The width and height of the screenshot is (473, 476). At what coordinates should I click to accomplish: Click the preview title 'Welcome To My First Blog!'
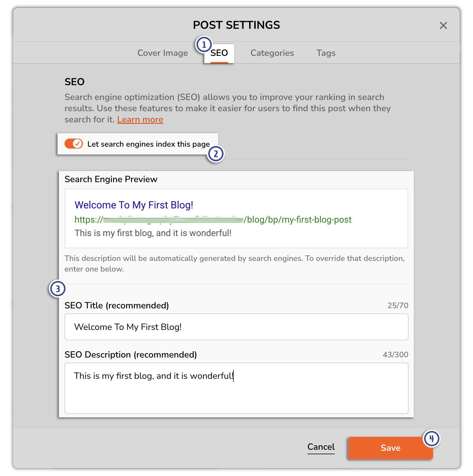(134, 205)
